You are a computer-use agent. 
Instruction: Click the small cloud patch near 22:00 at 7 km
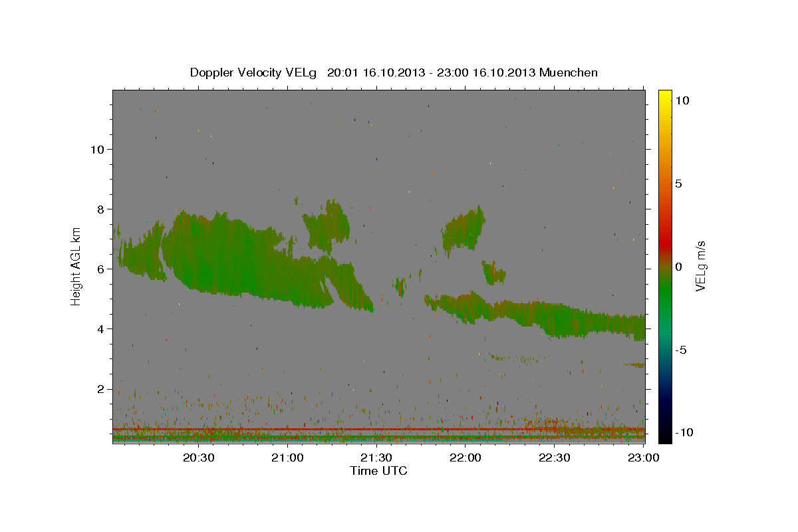(x=464, y=229)
